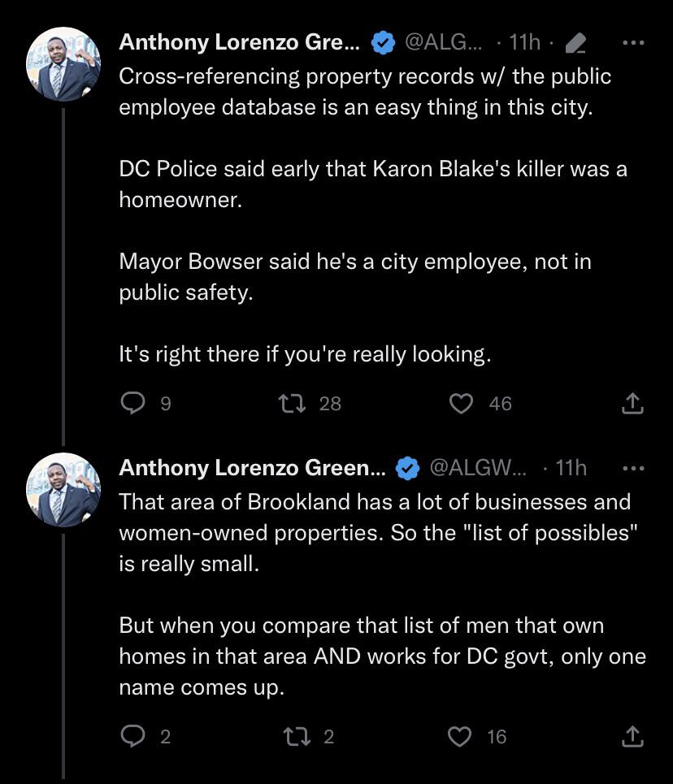673x784 pixels.
Task: Share the second tweet via share icon
Action: [632, 736]
